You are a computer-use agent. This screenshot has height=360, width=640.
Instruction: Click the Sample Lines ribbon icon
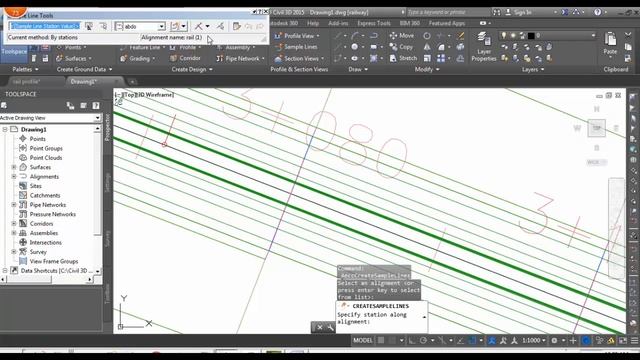click(278, 47)
